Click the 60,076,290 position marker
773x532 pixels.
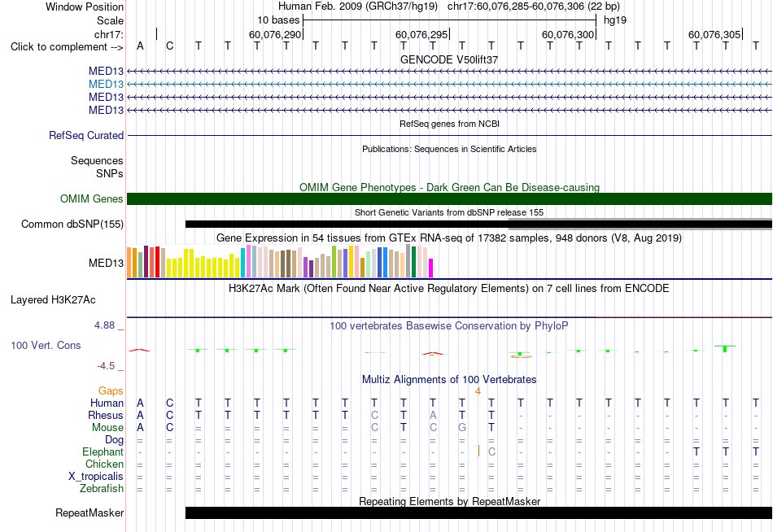click(x=274, y=34)
